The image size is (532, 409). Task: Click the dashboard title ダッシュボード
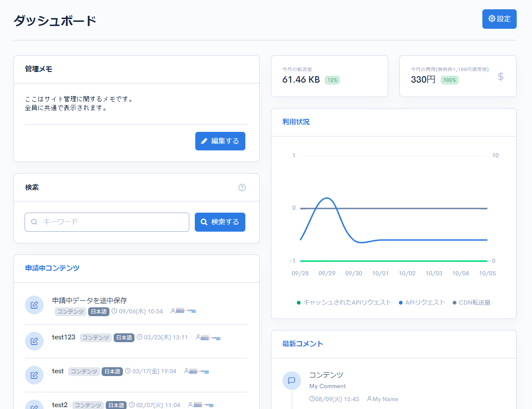tap(55, 21)
